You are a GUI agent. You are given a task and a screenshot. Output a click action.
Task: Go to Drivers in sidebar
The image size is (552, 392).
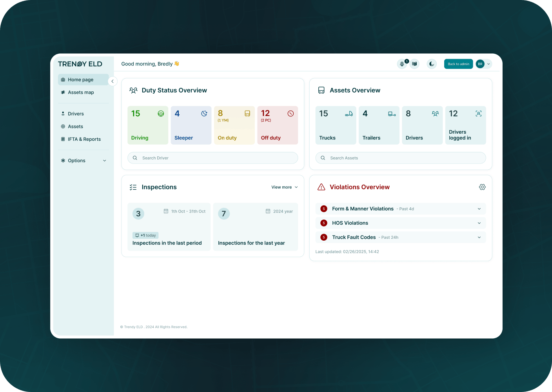tap(76, 114)
